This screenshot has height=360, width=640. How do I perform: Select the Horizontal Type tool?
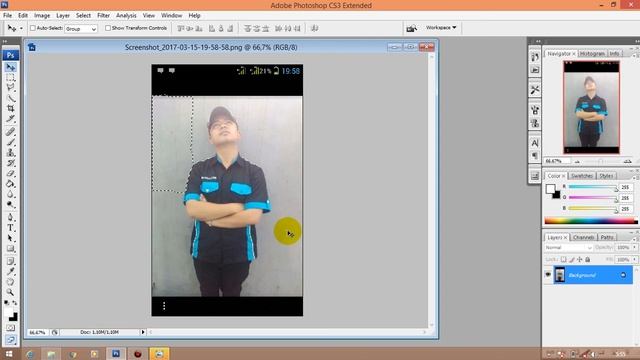[11, 228]
